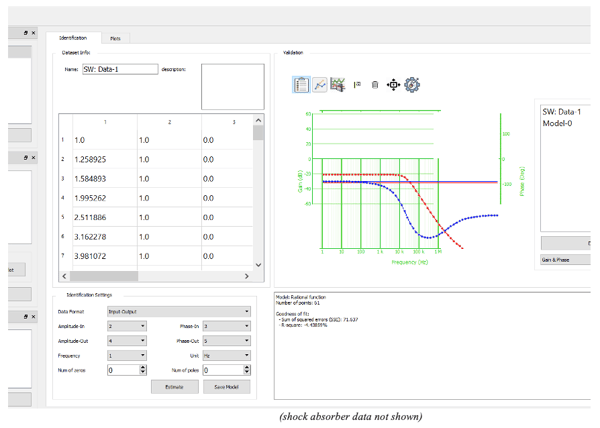Click the data table right scroll arrow

tap(247, 276)
